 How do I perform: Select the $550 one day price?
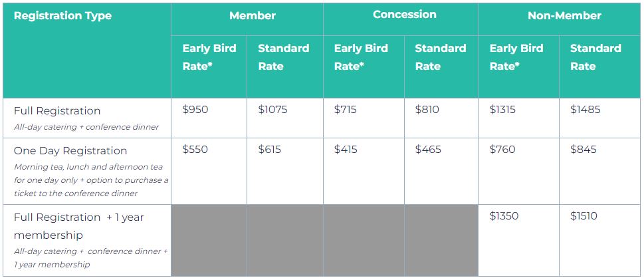pos(195,150)
